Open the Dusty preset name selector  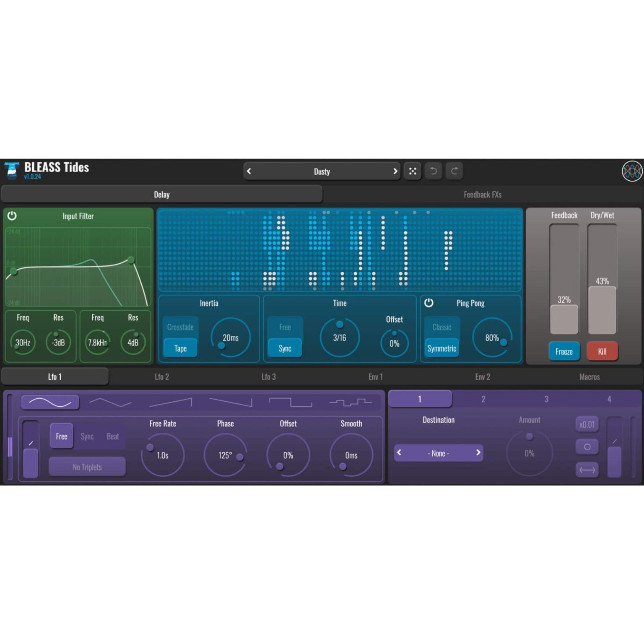(x=322, y=171)
